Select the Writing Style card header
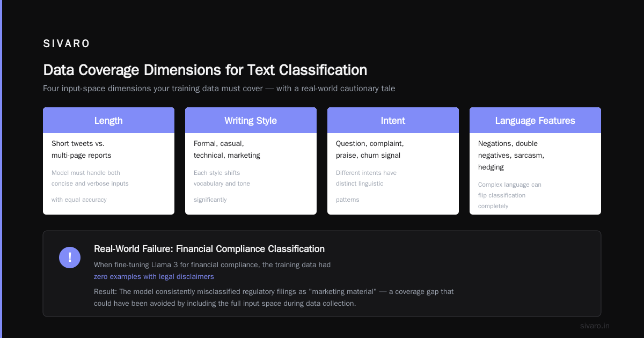The height and width of the screenshot is (338, 644). click(251, 120)
